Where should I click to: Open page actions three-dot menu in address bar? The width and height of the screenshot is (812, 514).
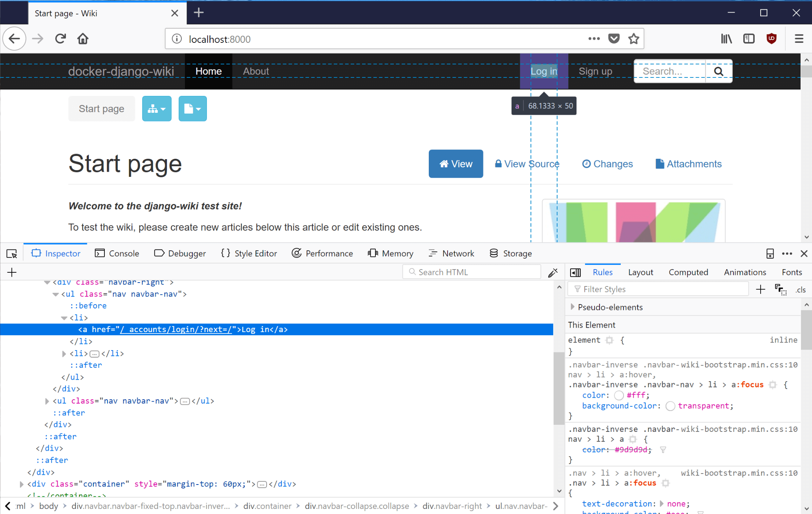594,39
